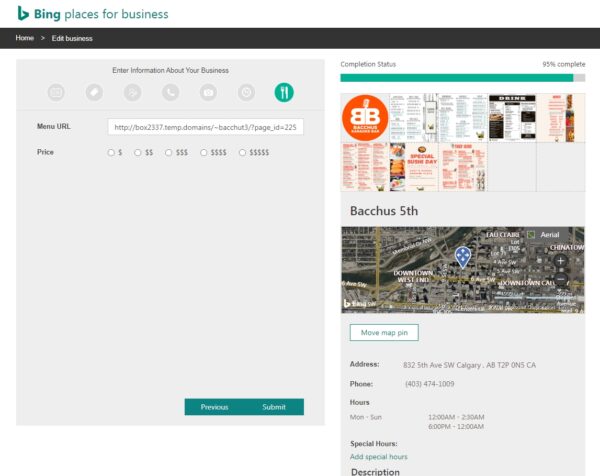The width and height of the screenshot is (600, 476).
Task: Click the Move map pin button
Action: coord(384,333)
